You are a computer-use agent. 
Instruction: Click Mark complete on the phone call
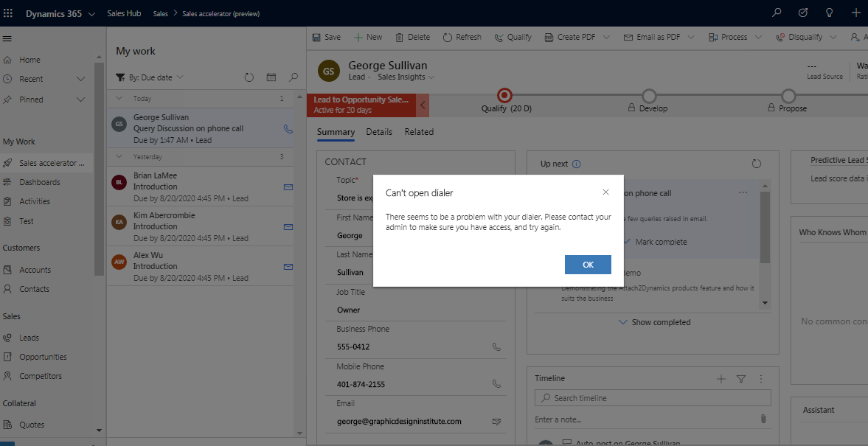click(x=655, y=242)
